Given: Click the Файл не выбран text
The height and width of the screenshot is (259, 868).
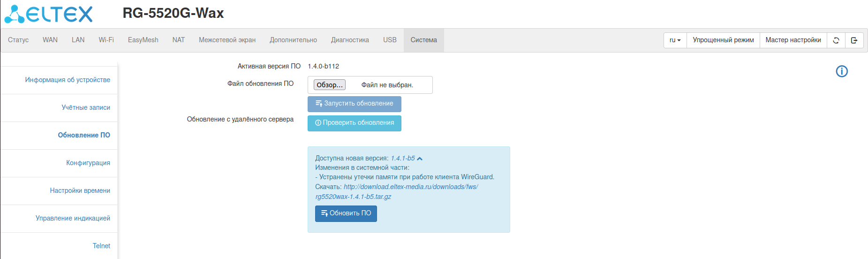Looking at the screenshot, I should (387, 85).
